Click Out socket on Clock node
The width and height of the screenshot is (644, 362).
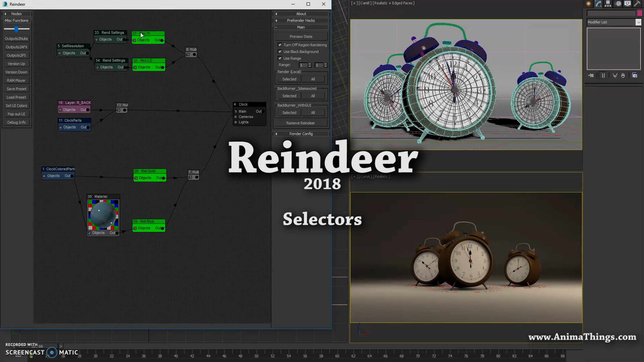(264, 111)
